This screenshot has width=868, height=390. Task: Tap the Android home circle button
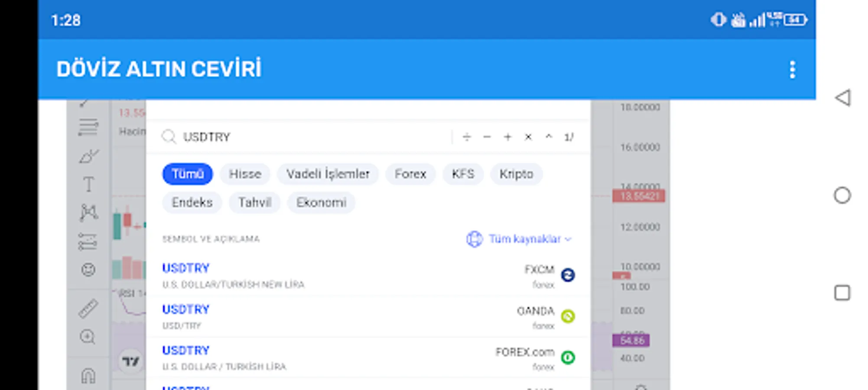842,195
